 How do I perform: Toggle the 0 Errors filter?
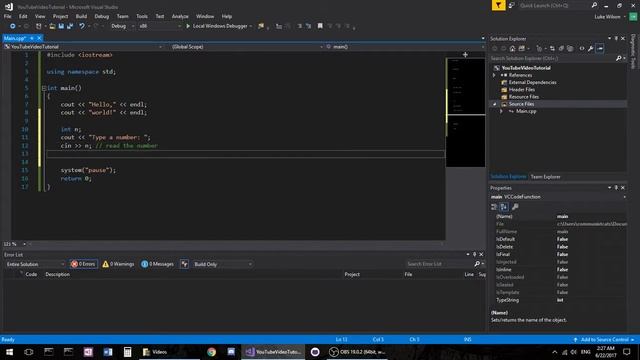(x=83, y=264)
